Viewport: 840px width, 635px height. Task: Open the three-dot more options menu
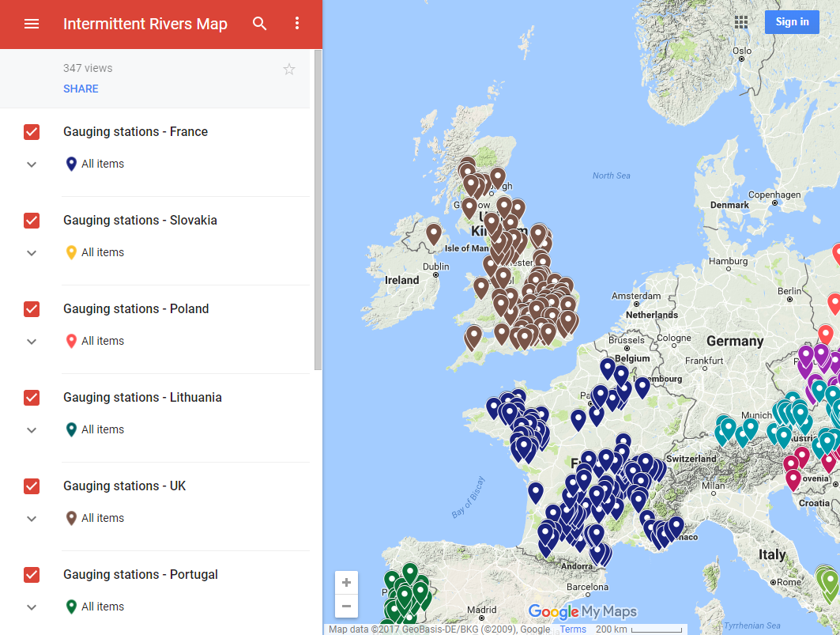tap(297, 23)
